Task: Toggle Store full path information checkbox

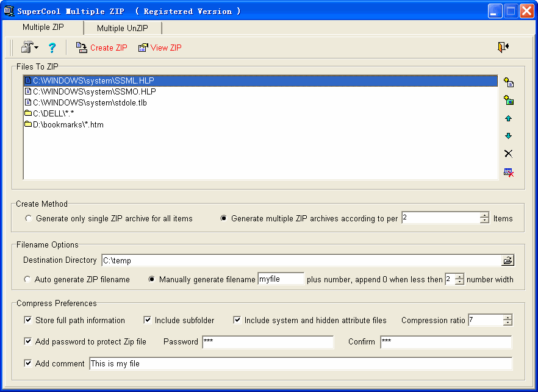Action: (x=28, y=320)
